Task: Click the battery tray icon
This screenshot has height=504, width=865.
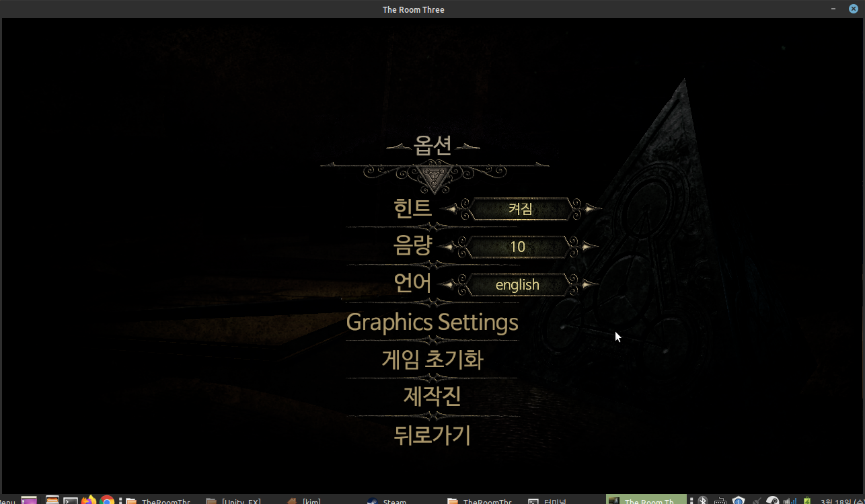Action: point(807,501)
